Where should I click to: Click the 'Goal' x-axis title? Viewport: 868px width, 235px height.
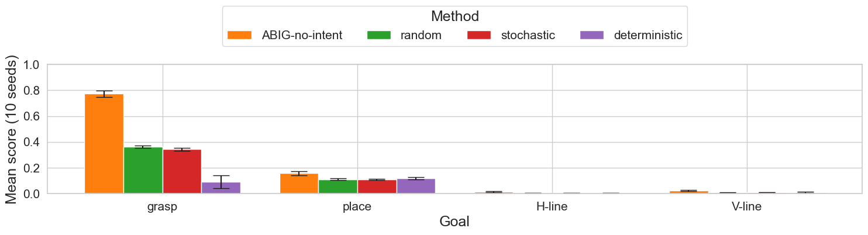click(x=454, y=222)
